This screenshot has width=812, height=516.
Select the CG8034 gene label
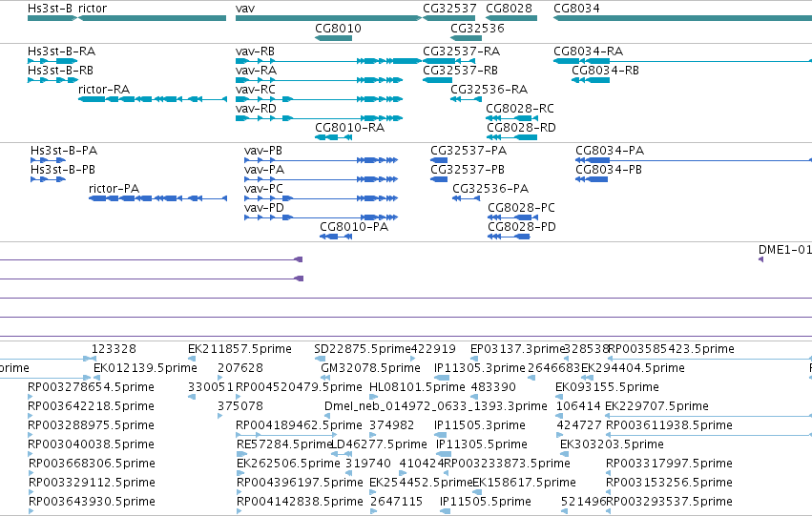click(577, 9)
